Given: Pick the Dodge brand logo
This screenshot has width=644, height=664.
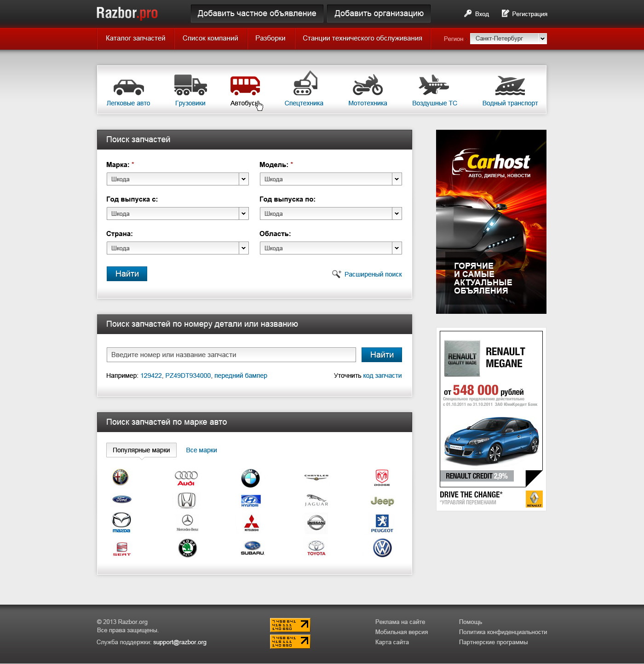Looking at the screenshot, I should (382, 478).
